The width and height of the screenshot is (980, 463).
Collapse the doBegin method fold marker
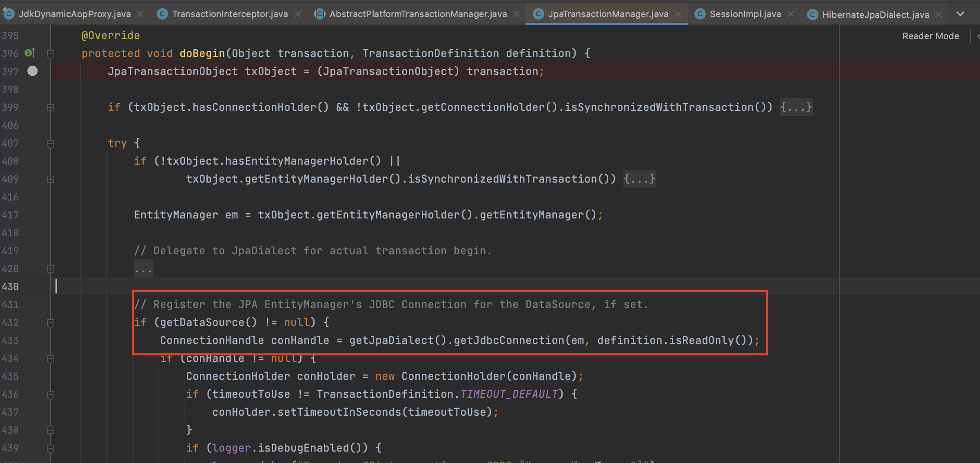[51, 53]
